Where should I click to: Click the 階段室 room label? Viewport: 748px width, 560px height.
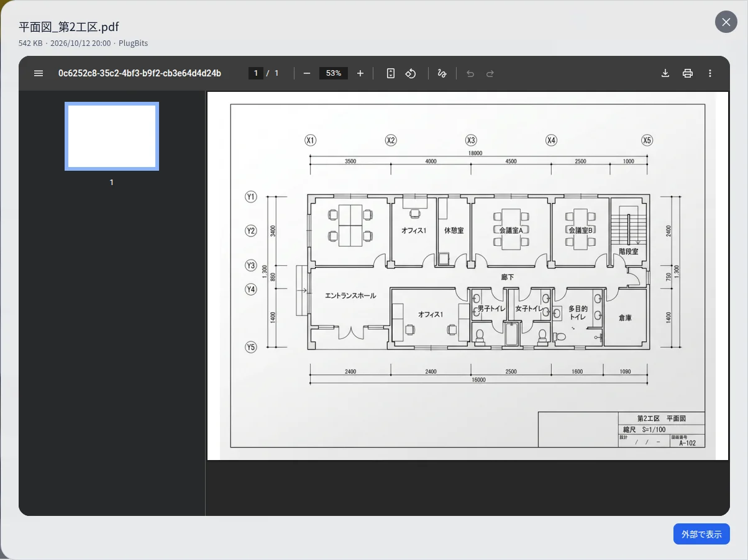[629, 251]
